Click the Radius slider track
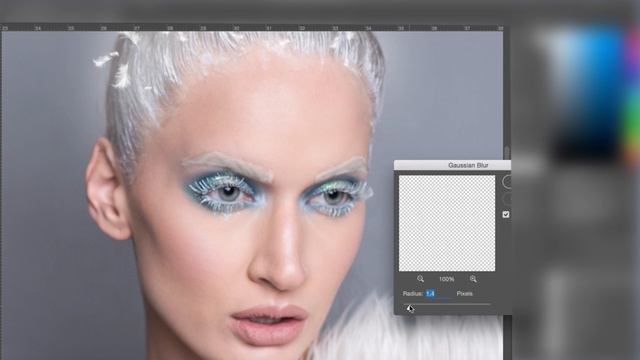640x360 pixels. (x=447, y=304)
